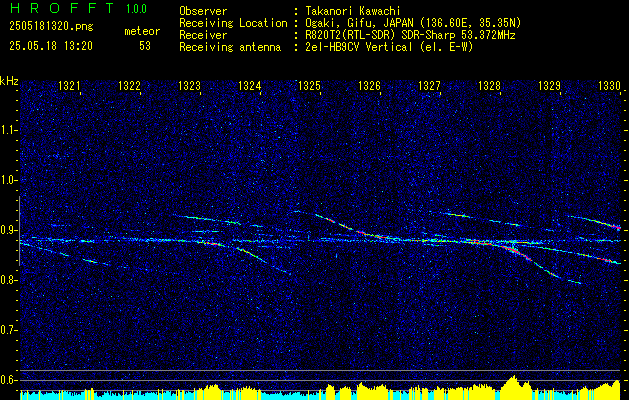This screenshot has height=400, width=629.
Task: Click the 1.1 kHz frequency label
Action: point(7,131)
